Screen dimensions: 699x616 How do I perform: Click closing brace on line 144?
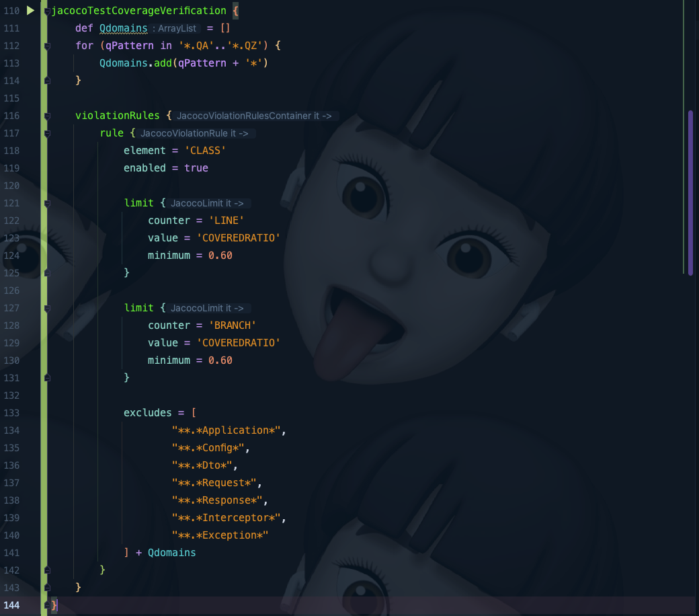[54, 605]
